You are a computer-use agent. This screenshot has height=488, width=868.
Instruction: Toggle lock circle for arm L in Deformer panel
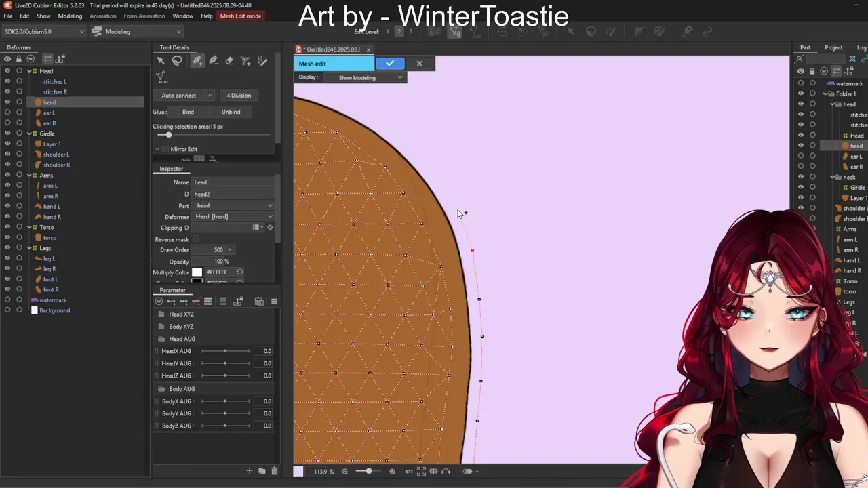click(19, 186)
